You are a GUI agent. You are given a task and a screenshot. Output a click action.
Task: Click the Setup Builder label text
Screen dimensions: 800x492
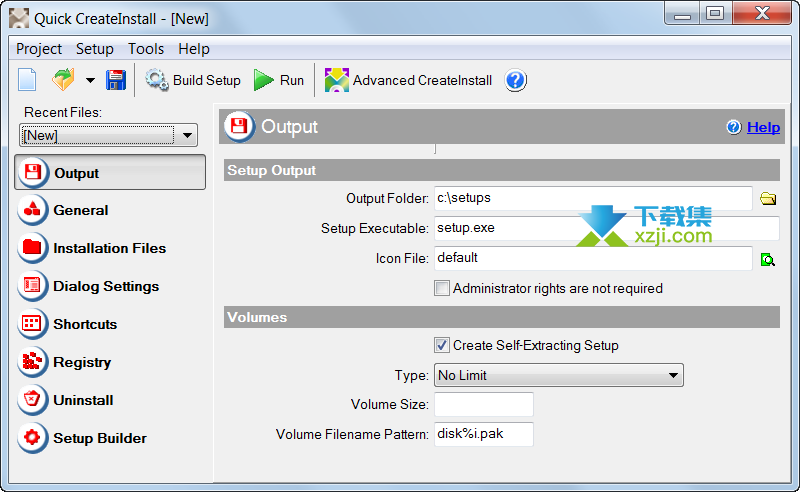[x=100, y=438]
